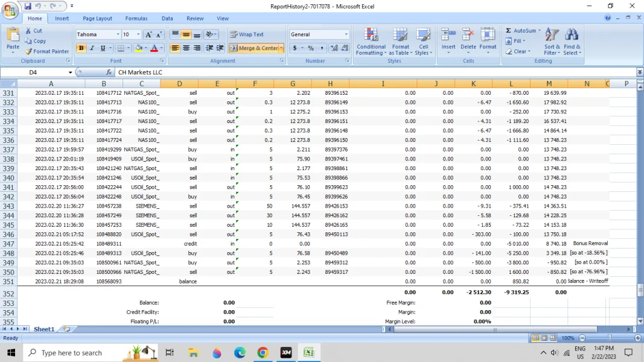The image size is (644, 362).
Task: Click the Find & Select binoculars icon
Action: (x=572, y=35)
